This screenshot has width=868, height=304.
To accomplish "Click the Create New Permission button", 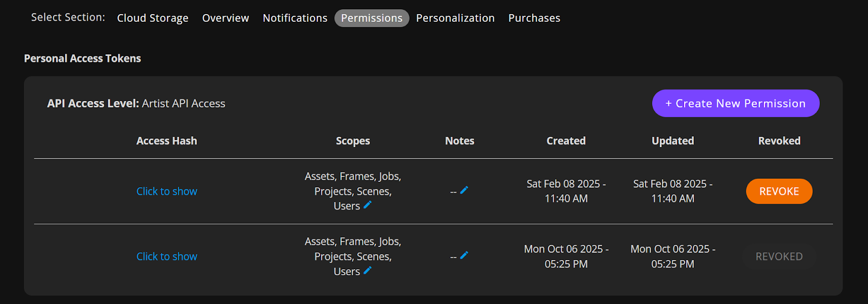I will (735, 103).
